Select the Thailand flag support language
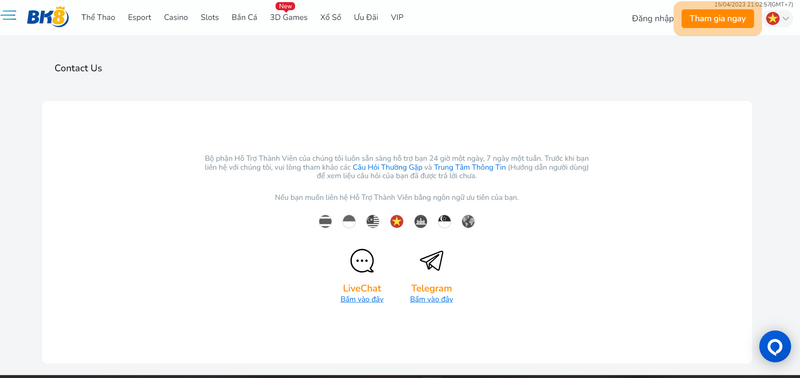The width and height of the screenshot is (800, 378). [x=326, y=221]
